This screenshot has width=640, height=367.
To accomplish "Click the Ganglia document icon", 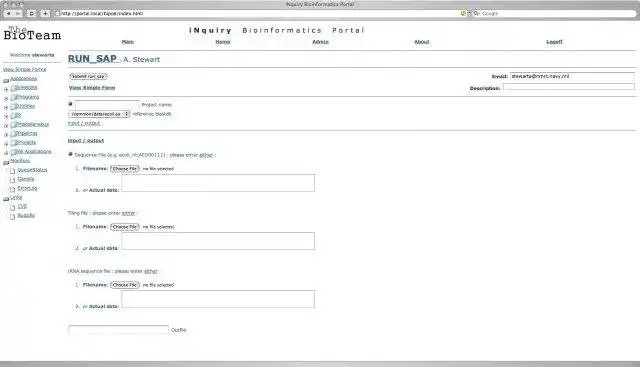I will click(13, 180).
